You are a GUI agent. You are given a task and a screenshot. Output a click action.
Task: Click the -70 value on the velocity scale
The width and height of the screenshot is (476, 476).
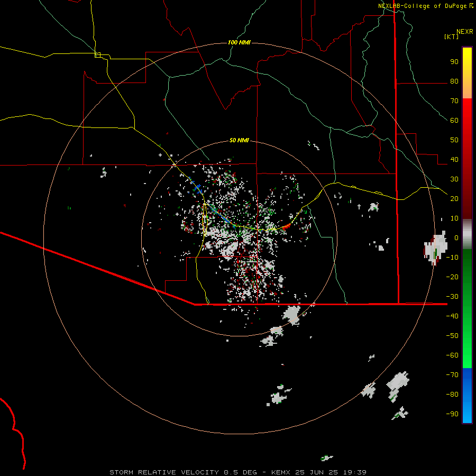click(x=452, y=374)
